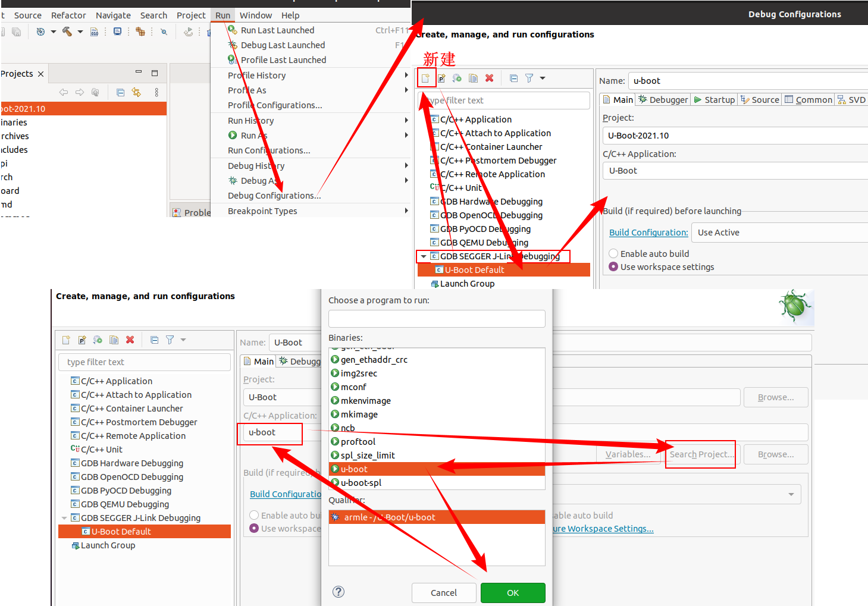Image resolution: width=868 pixels, height=606 pixels.
Task: Open filter dropdown arrow in lower dialog toolbar
Action: [x=183, y=340]
